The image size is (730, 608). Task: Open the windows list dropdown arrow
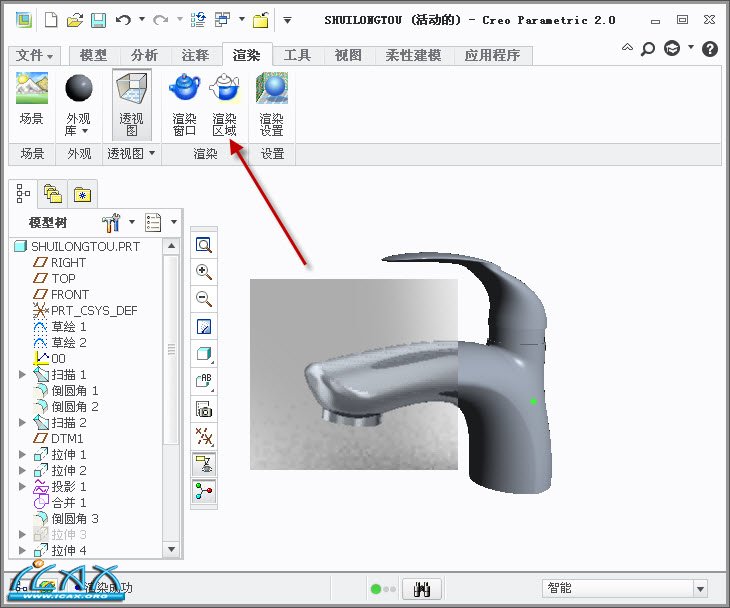242,19
